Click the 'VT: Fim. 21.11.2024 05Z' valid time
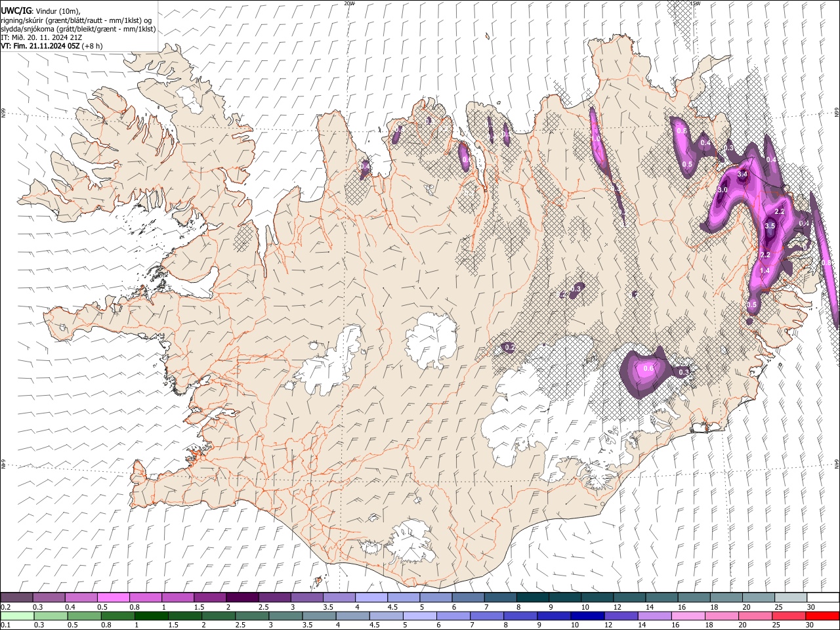Screen dimensions: 840x630 41,46
